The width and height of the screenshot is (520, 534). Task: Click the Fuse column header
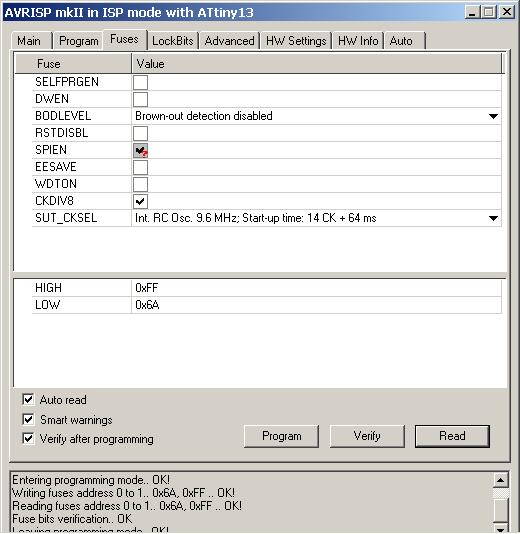[73, 64]
